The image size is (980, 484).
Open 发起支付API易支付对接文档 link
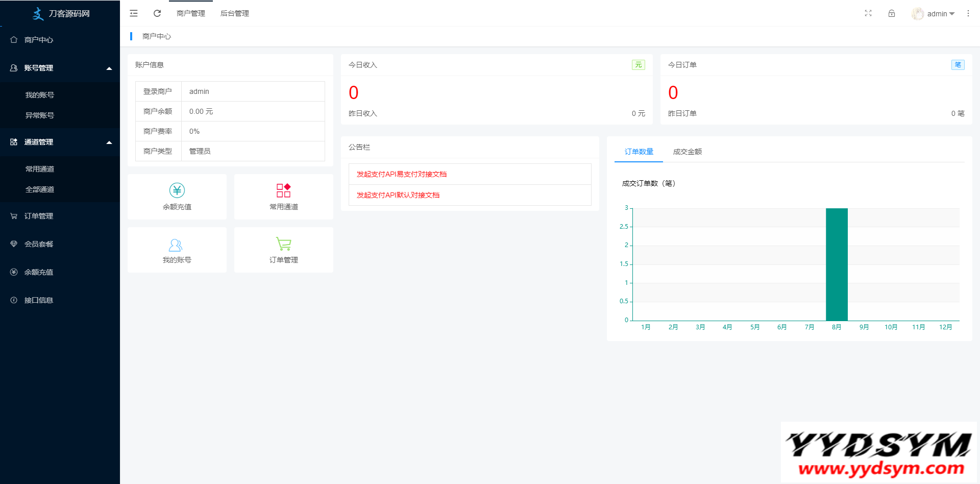(x=401, y=174)
